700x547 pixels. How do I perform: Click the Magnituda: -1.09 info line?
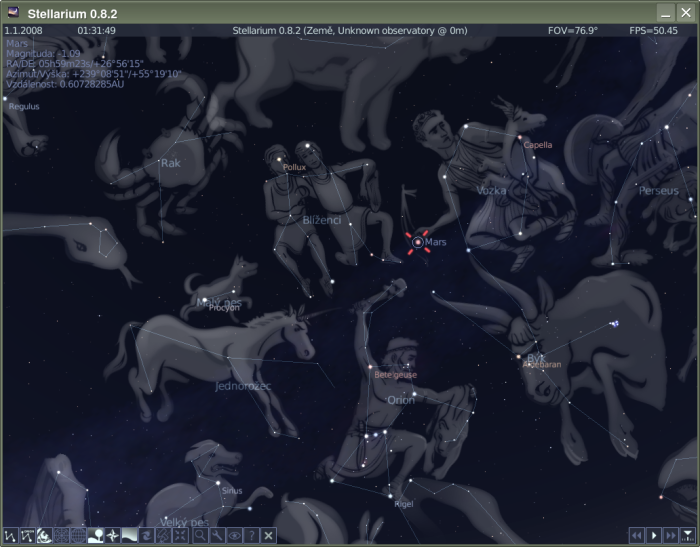[43, 54]
